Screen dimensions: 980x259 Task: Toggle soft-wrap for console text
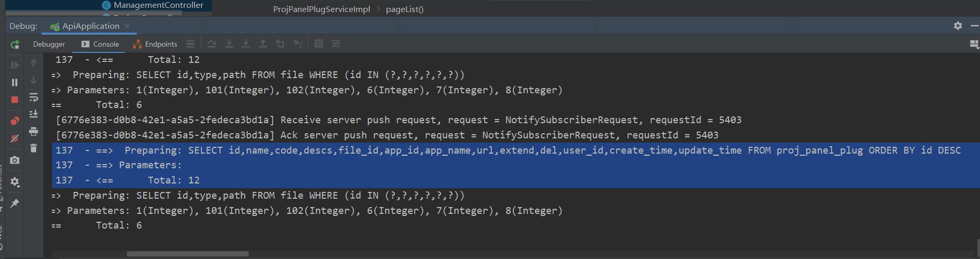(34, 98)
